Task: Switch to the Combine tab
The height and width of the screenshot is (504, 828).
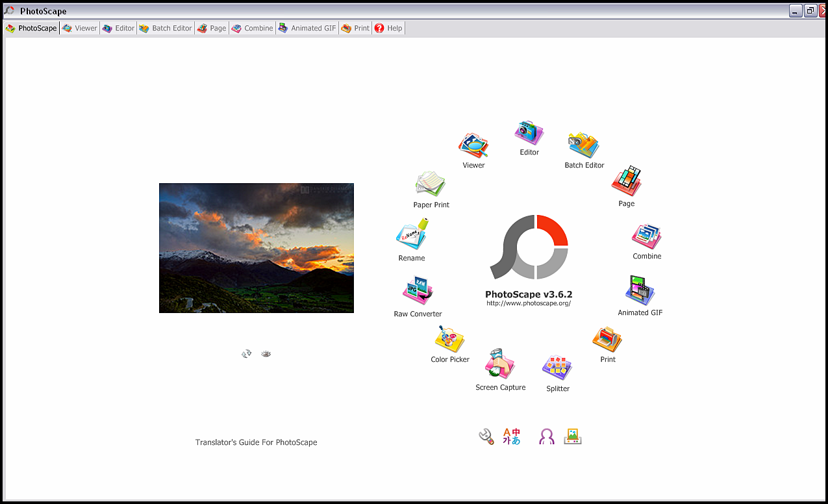Action: [x=253, y=29]
